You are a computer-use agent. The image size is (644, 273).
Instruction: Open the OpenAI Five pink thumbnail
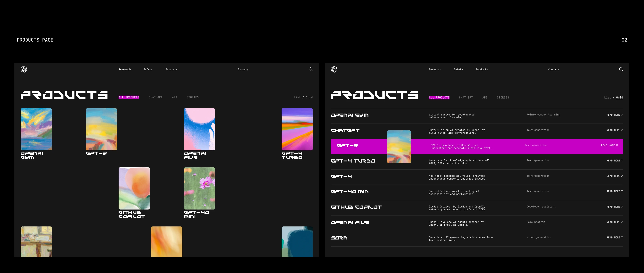click(199, 129)
